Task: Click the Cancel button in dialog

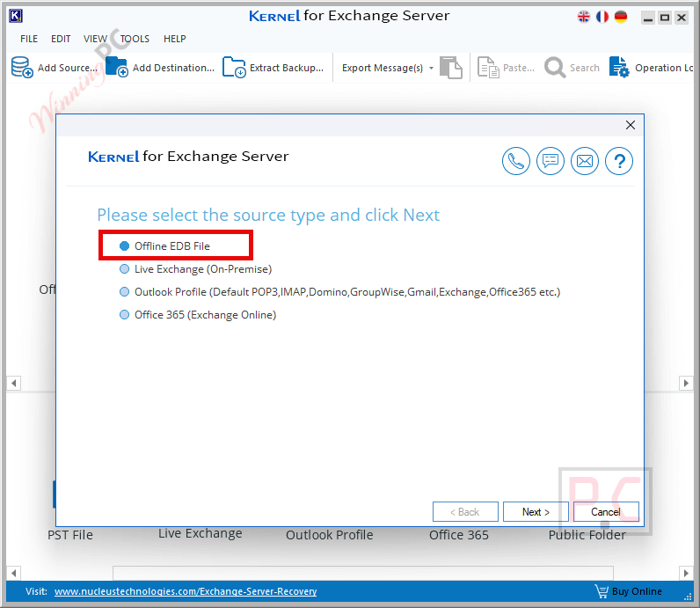Action: 606,511
